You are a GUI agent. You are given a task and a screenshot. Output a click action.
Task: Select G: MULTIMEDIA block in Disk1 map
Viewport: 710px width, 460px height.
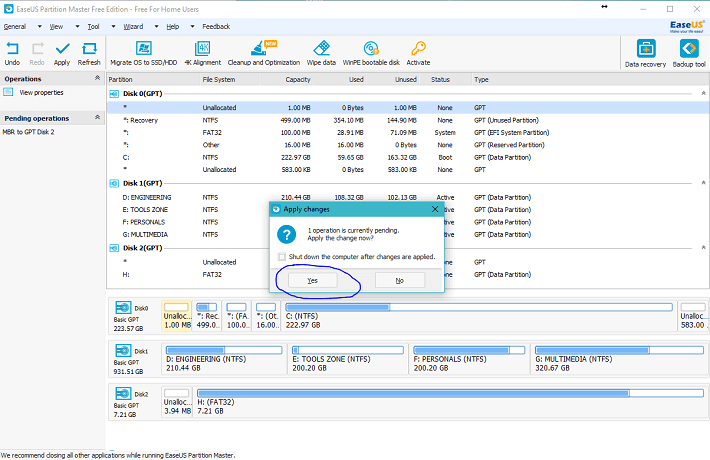tap(619, 359)
